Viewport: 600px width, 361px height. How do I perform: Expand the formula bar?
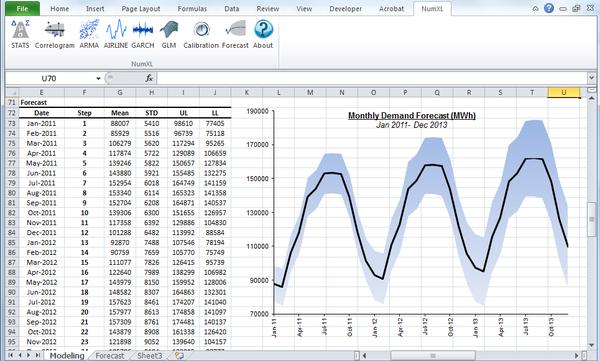(592, 78)
